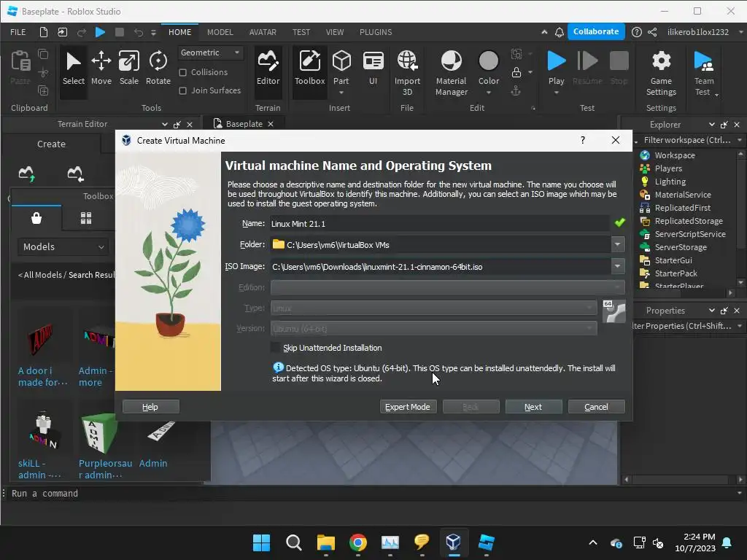Create new file via page icon
747x560 pixels.
(x=43, y=32)
